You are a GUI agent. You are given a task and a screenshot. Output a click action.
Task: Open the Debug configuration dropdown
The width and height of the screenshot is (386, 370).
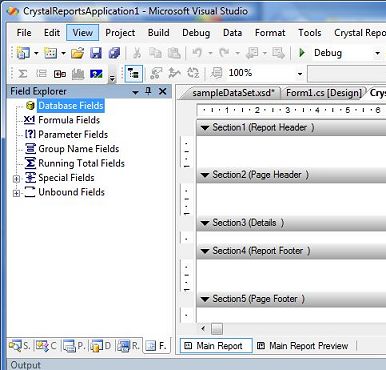(x=377, y=53)
